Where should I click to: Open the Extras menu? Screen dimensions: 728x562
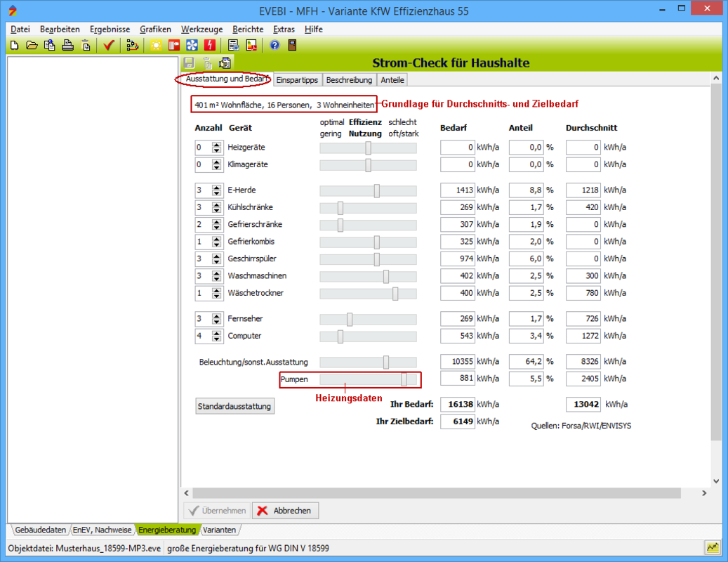[284, 30]
